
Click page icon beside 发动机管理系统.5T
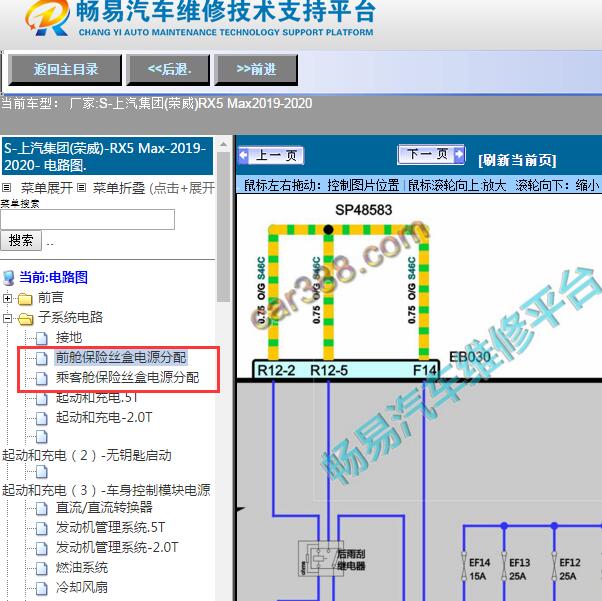pos(42,528)
